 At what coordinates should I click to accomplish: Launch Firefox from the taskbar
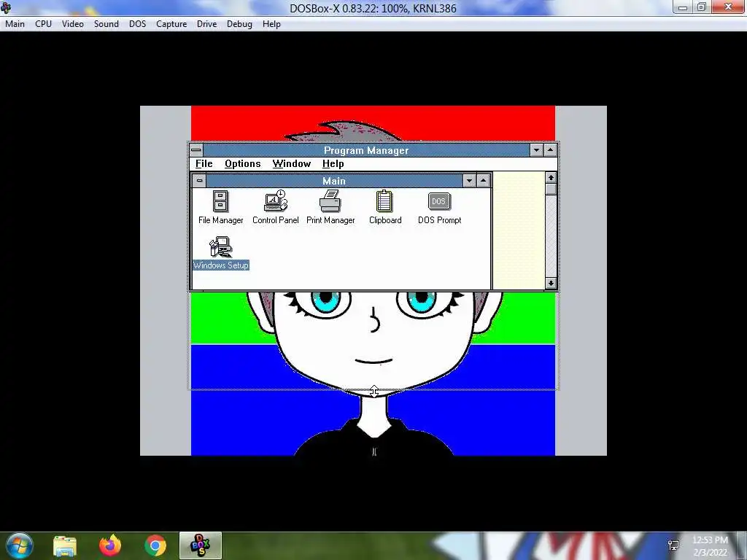pyautogui.click(x=110, y=545)
